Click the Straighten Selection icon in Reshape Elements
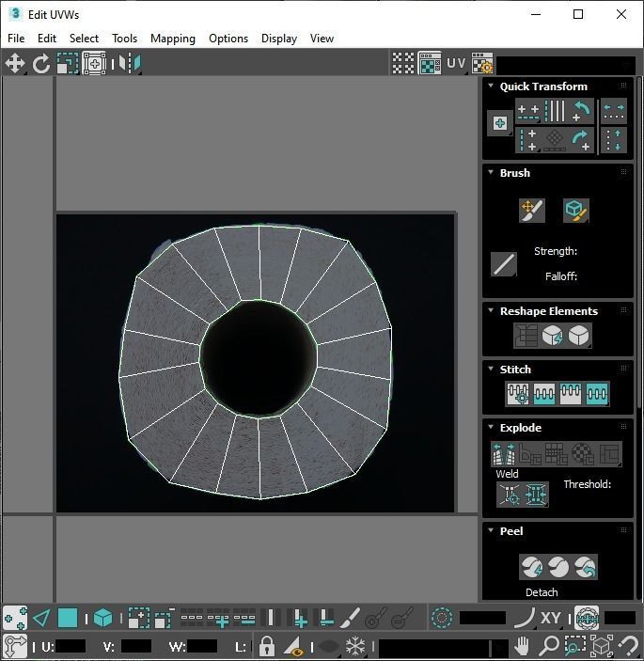The image size is (644, 661). coord(526,336)
